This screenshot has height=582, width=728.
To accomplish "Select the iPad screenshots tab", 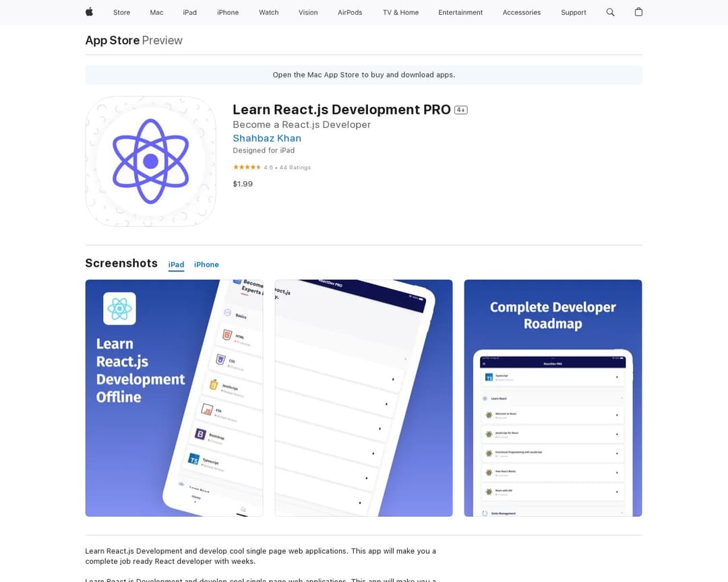I will tap(176, 265).
